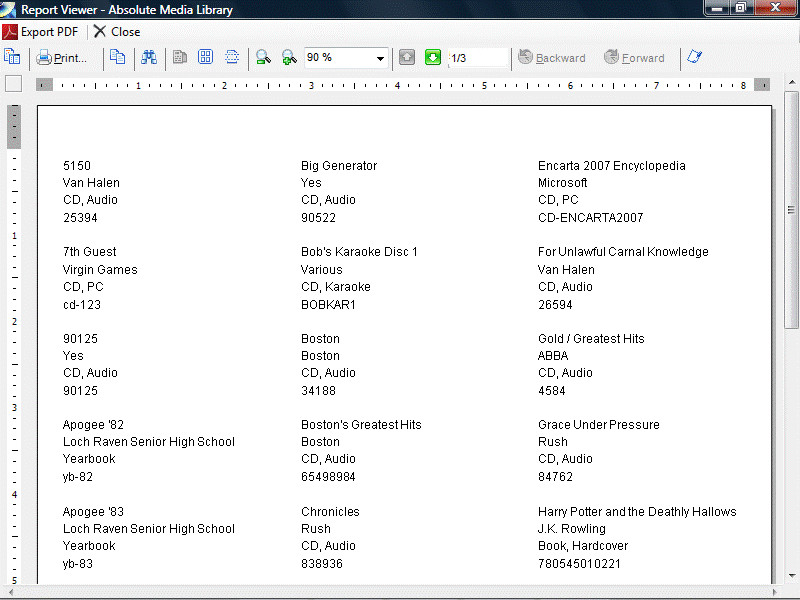Click the code 'cd-123'

click(x=82, y=305)
